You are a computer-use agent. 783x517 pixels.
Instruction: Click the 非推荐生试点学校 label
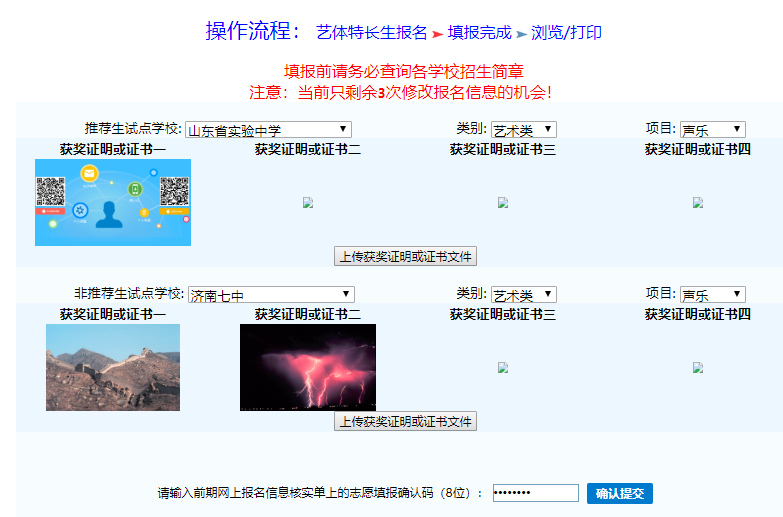point(129,293)
